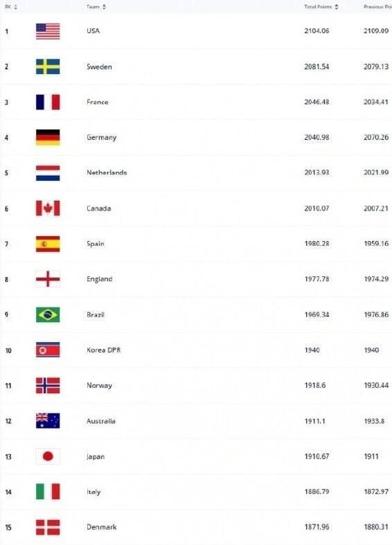Click the Canada maple leaf flag
Image resolution: width=392 pixels, height=545 pixels.
pos(48,208)
